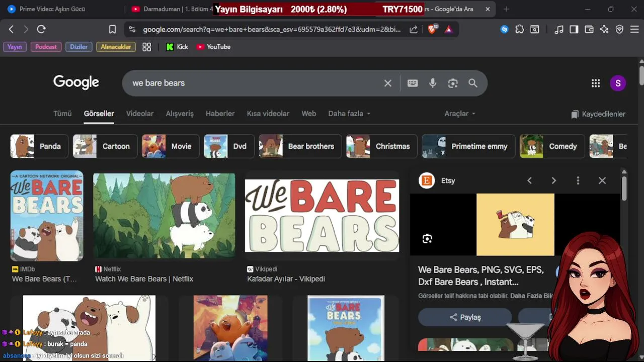Filter images by Panda chip
Image resolution: width=644 pixels, height=362 pixels.
click(39, 146)
